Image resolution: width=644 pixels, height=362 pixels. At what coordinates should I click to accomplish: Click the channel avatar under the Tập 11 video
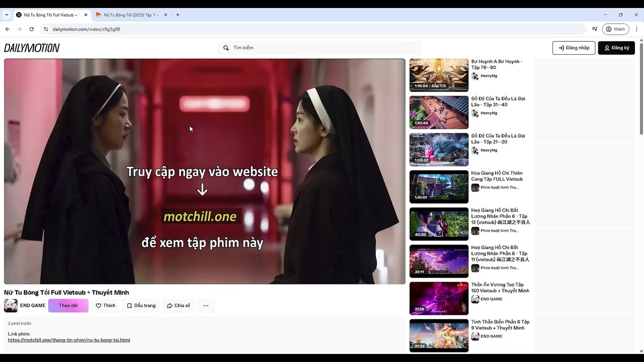point(475,268)
